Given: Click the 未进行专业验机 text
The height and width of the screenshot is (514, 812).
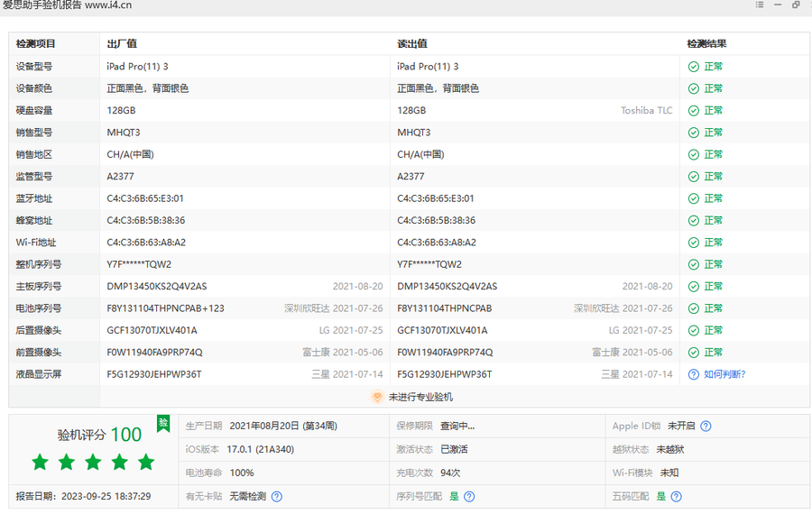Looking at the screenshot, I should click(420, 397).
